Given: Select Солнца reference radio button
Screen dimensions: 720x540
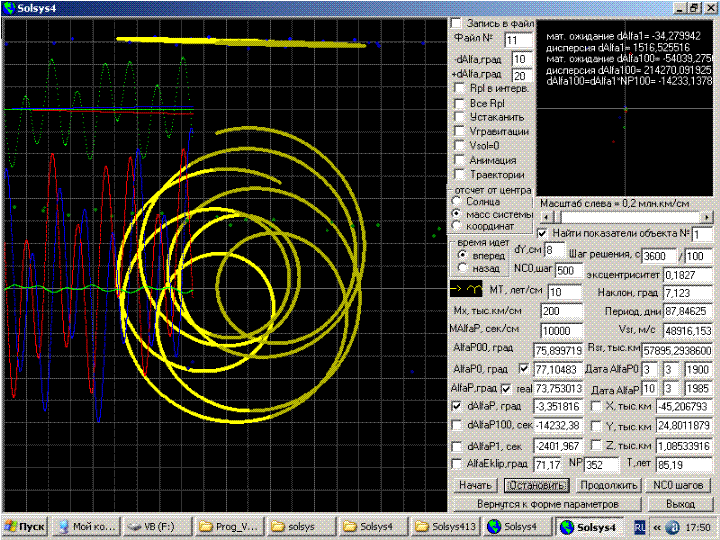Looking at the screenshot, I should click(x=456, y=201).
